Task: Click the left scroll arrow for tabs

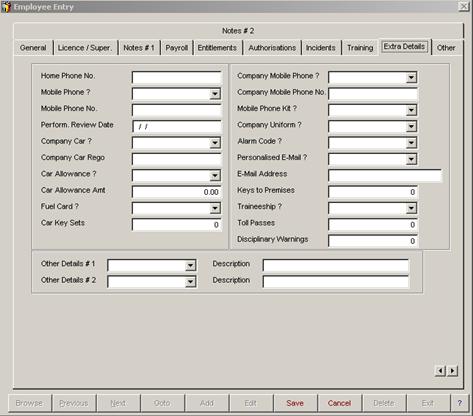Action: [x=441, y=371]
